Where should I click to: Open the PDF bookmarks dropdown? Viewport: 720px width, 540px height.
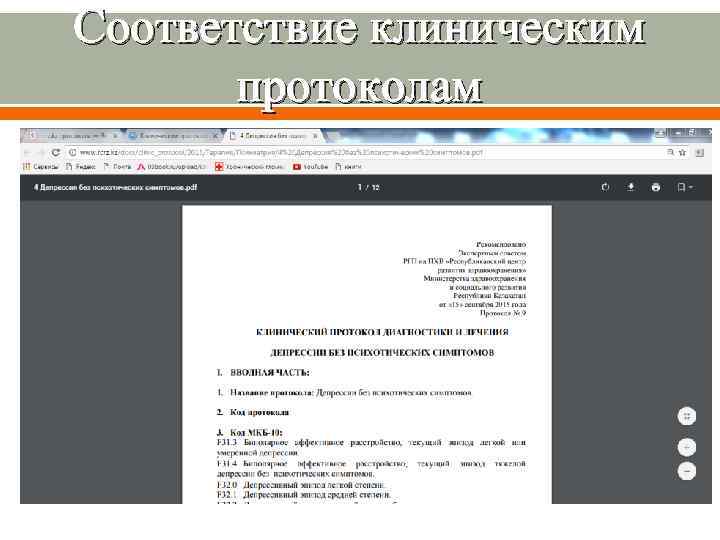pyautogui.click(x=685, y=187)
